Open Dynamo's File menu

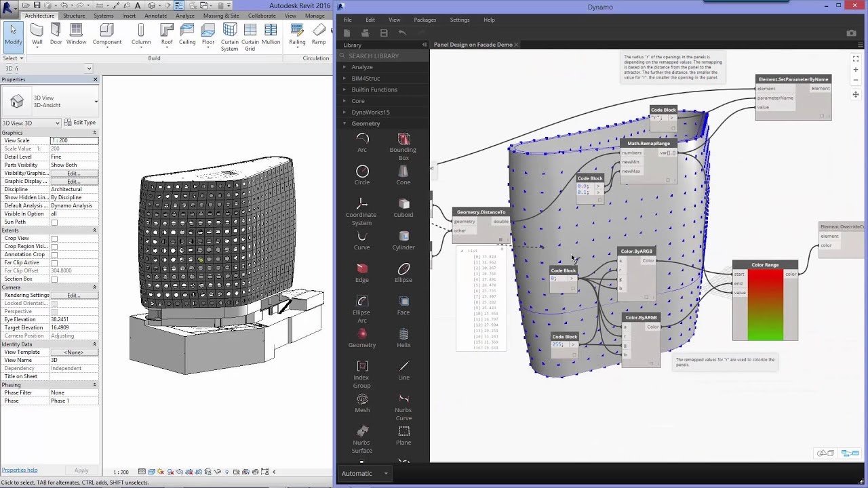click(x=347, y=20)
